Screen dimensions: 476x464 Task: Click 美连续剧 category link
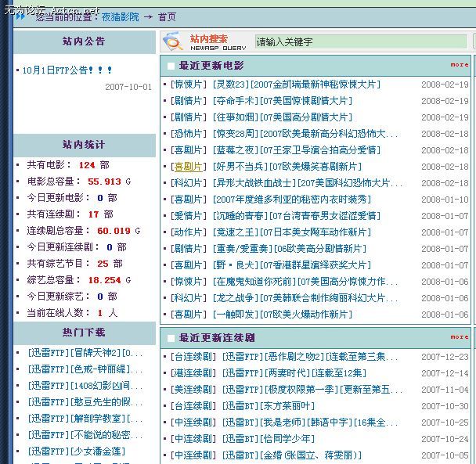tap(193, 390)
